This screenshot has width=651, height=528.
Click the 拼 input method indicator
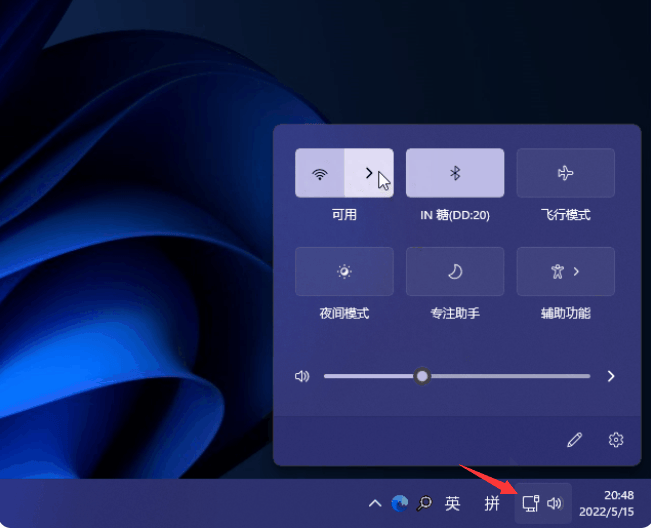tap(492, 503)
